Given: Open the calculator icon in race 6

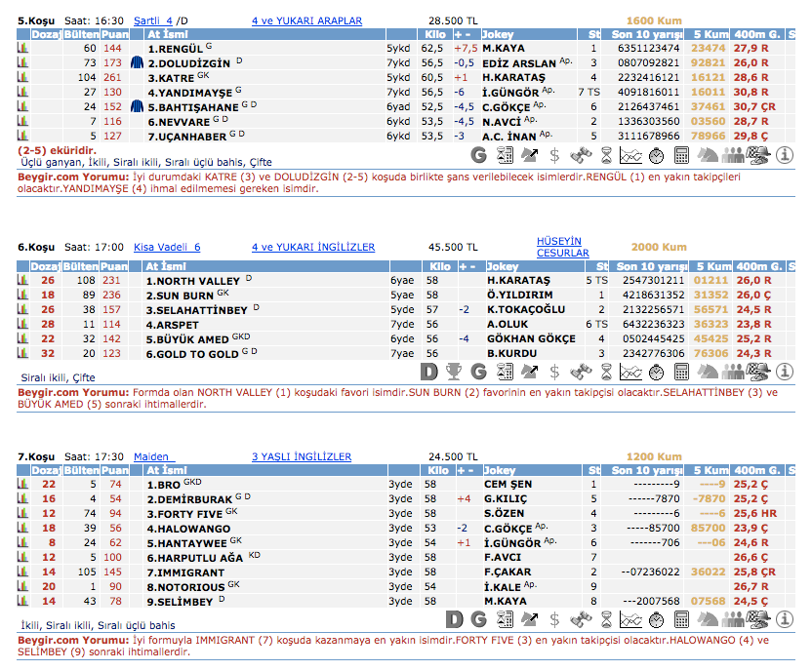Looking at the screenshot, I should (x=682, y=372).
